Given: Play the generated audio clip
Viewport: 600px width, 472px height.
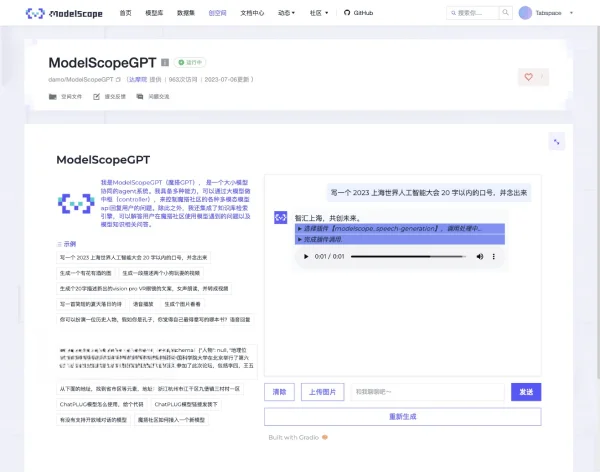Looking at the screenshot, I should click(x=305, y=257).
